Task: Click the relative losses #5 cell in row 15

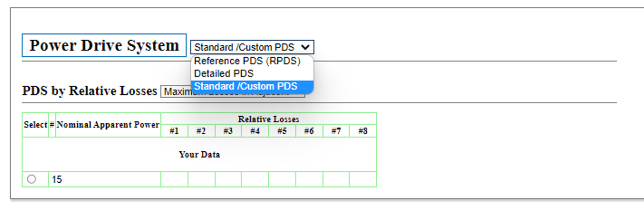Action: point(282,179)
